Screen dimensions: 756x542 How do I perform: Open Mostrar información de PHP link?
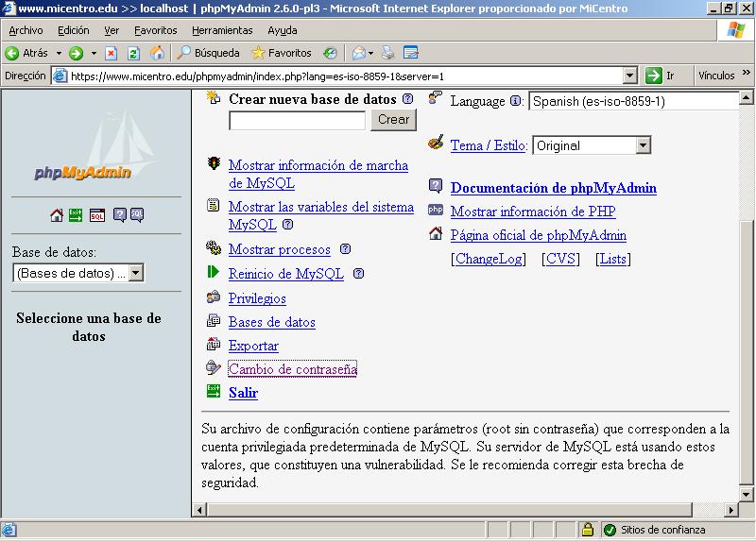tap(533, 211)
